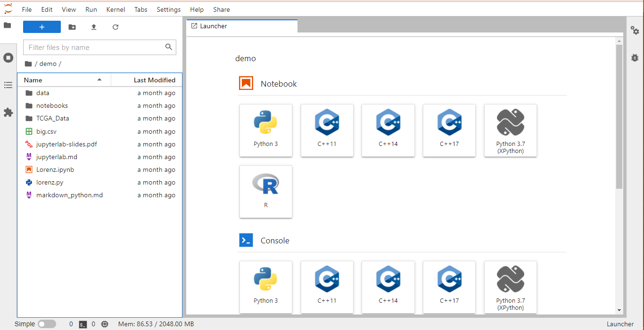
Task: Click the launcher vertical scrollbar thumb
Action: [619, 117]
